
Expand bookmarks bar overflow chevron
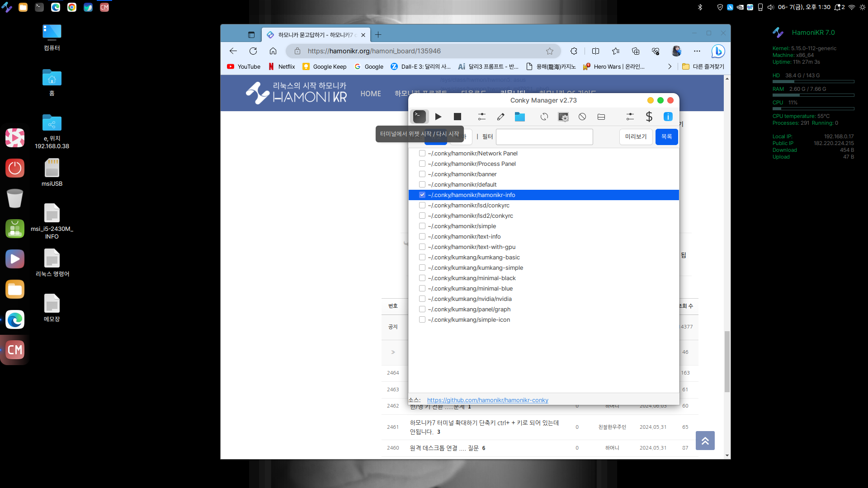(670, 66)
